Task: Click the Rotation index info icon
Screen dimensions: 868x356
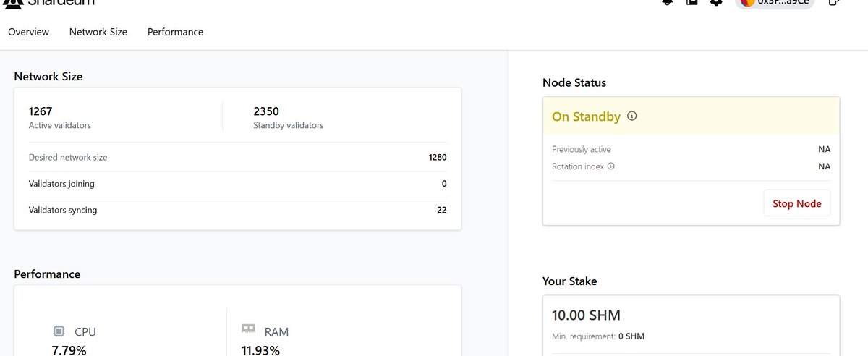Action: coord(611,166)
